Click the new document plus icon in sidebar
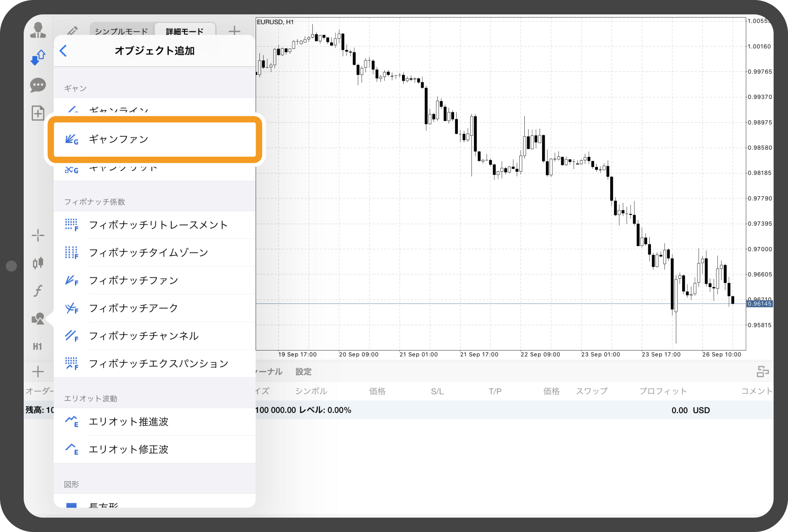788x532 pixels. click(x=38, y=113)
